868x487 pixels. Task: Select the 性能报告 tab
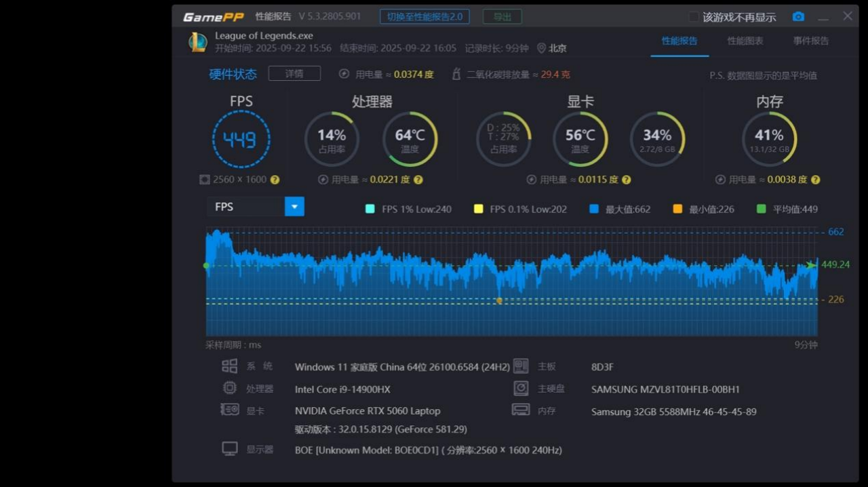tap(679, 41)
